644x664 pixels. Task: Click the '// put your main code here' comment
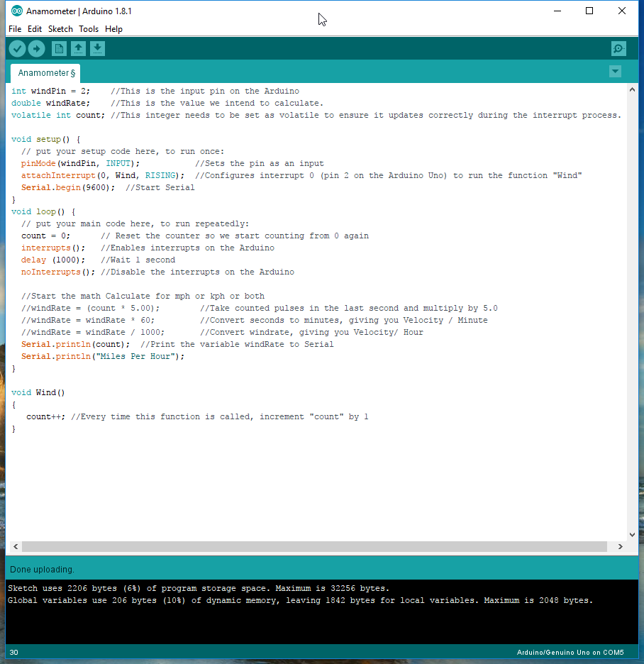click(x=135, y=223)
